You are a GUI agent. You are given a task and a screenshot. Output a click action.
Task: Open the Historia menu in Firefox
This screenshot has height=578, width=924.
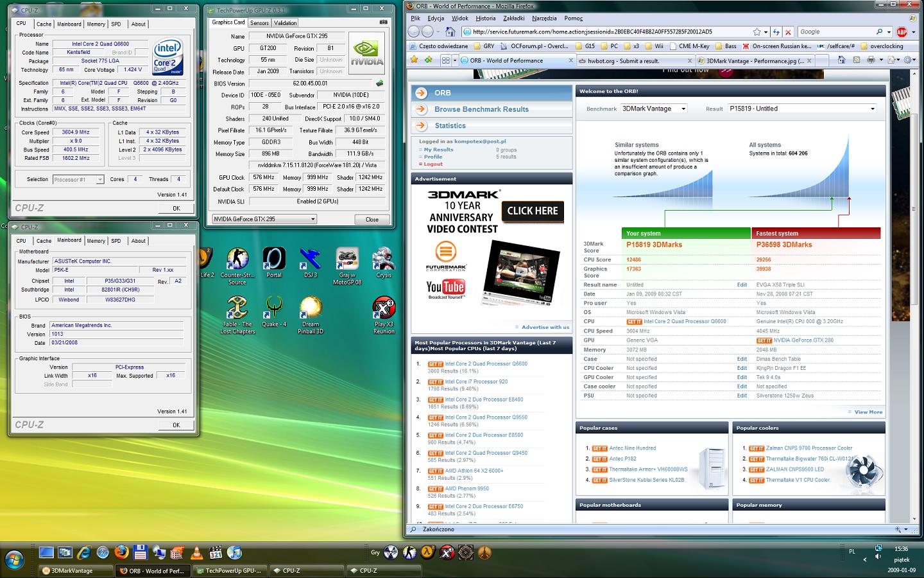click(485, 19)
